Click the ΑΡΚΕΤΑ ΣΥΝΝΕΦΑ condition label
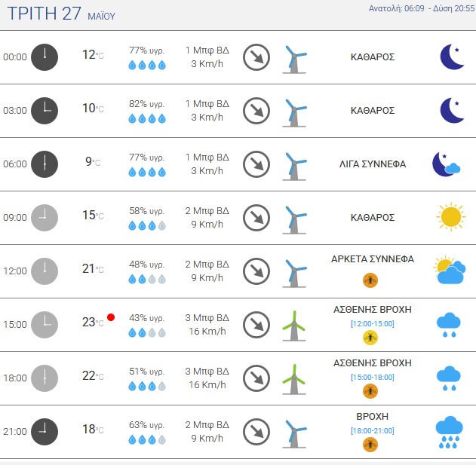Image resolution: width=476 pixels, height=465 pixels. click(373, 259)
